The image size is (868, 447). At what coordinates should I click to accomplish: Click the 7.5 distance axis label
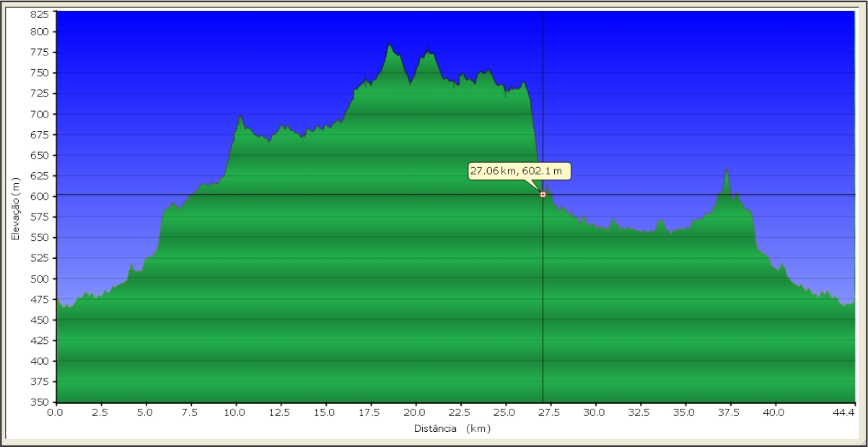click(190, 413)
